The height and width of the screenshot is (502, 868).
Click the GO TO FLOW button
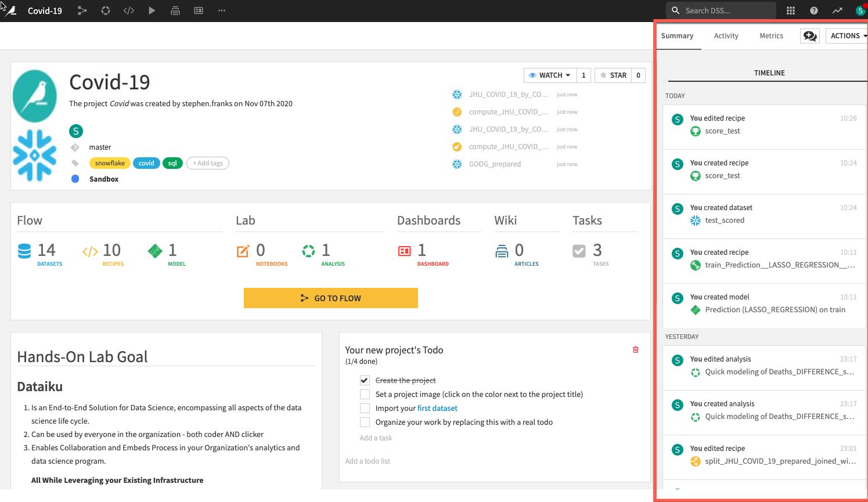pyautogui.click(x=330, y=298)
